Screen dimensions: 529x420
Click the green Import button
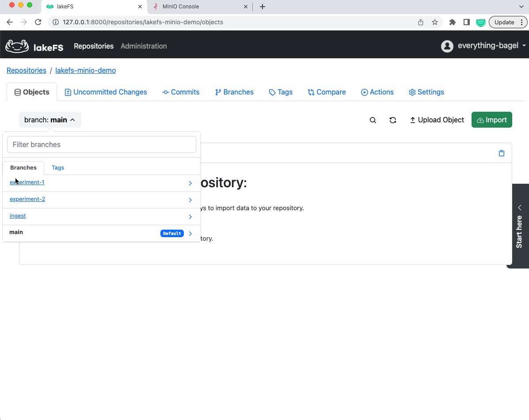tap(491, 120)
